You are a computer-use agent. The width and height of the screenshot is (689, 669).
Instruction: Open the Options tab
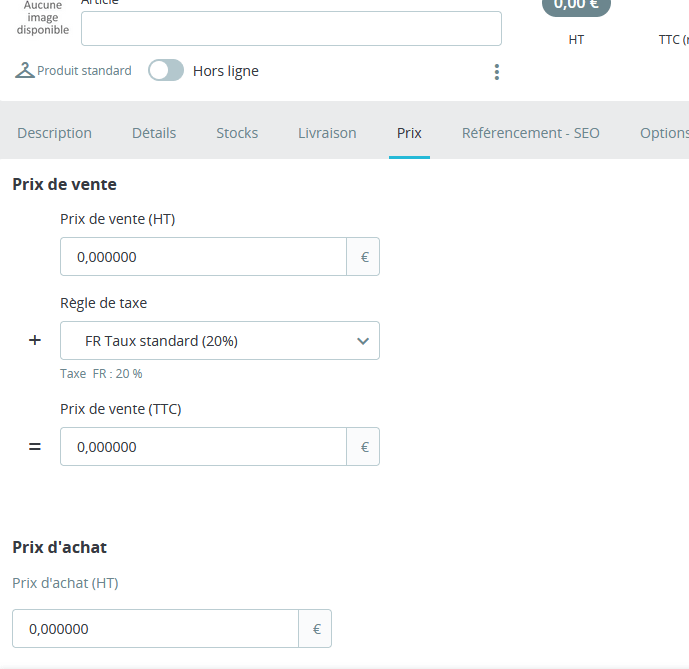tap(664, 133)
